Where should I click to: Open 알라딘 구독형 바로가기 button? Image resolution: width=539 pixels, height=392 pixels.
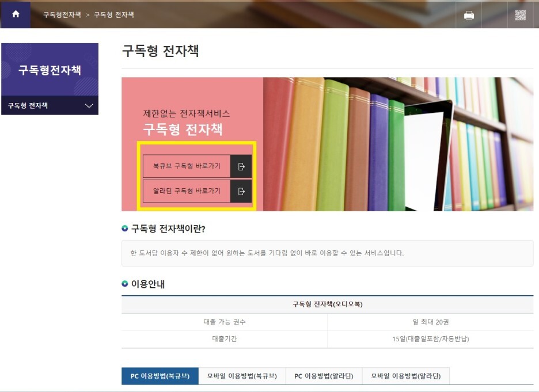tap(198, 191)
